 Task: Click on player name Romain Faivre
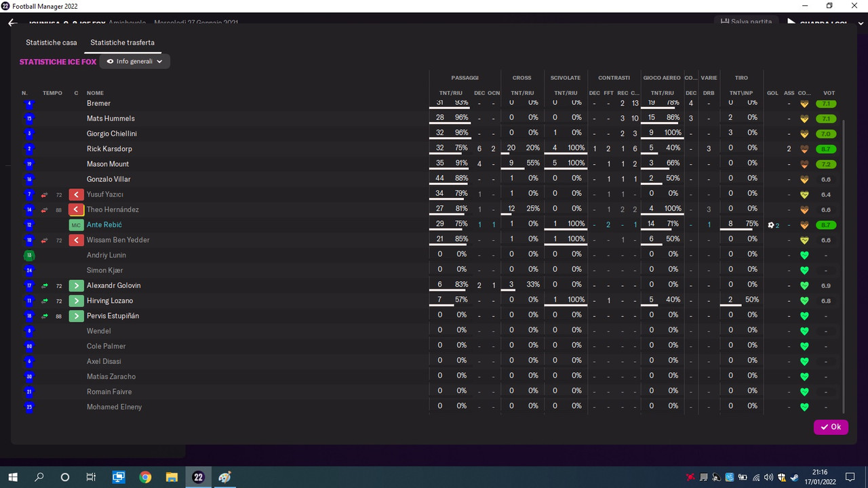pyautogui.click(x=109, y=392)
